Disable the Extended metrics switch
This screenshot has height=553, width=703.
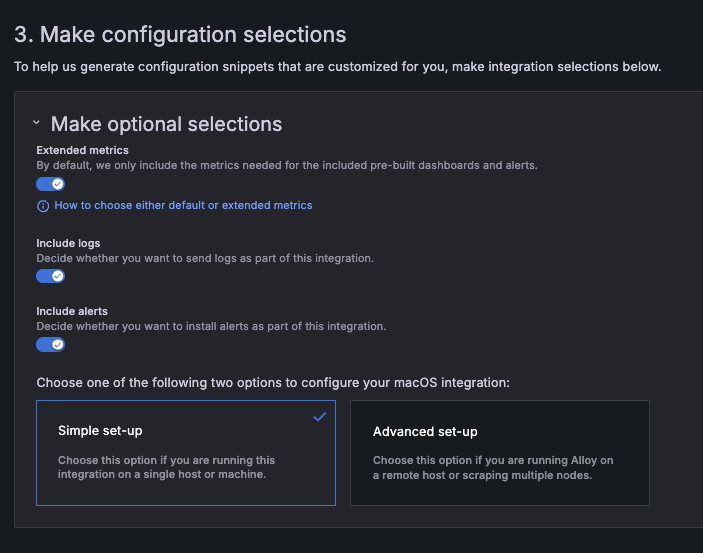point(51,184)
